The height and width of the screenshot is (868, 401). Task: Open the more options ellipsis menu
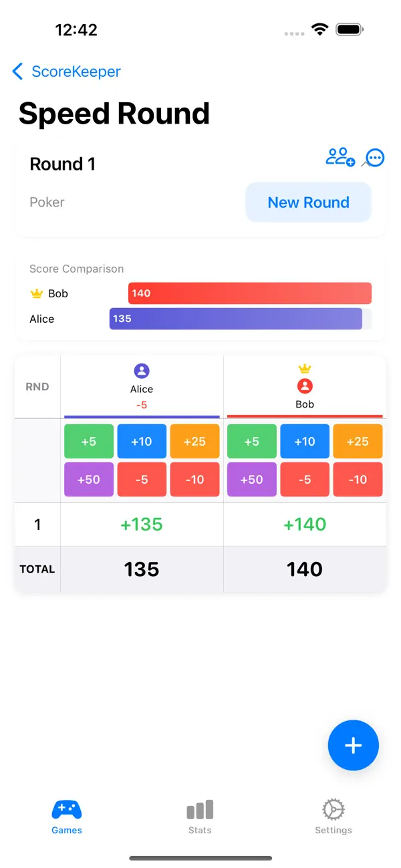pos(376,158)
